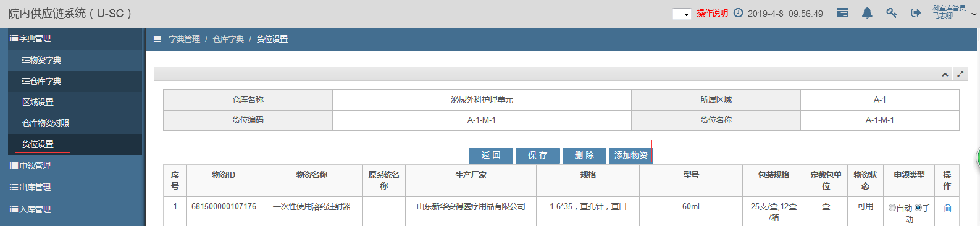Open notifications bell icon

click(x=867, y=12)
